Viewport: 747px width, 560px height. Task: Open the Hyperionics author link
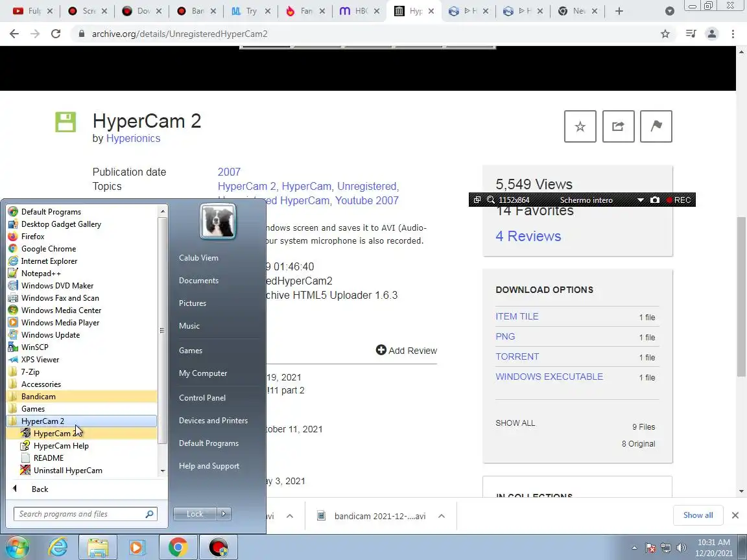133,139
